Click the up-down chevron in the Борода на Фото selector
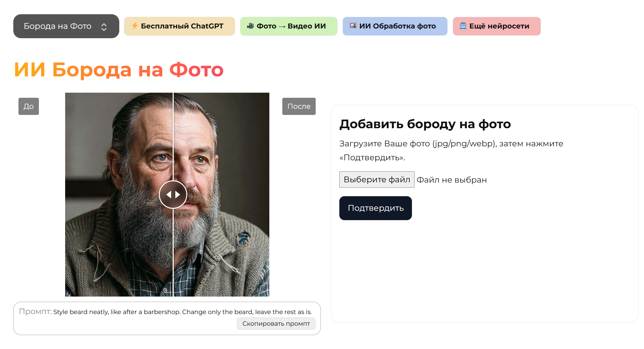This screenshot has height=349, width=644. (104, 27)
